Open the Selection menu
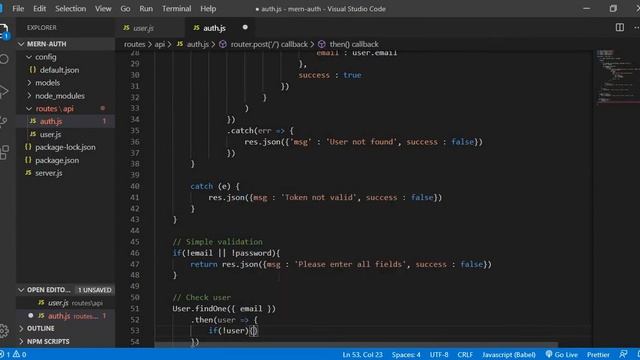This screenshot has width=640, height=360. click(x=71, y=9)
